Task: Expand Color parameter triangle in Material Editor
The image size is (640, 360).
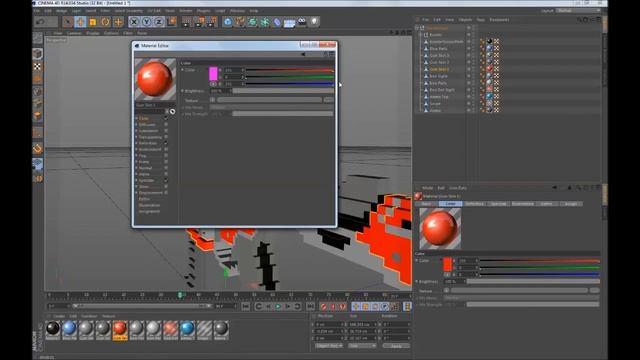Action: tap(182, 70)
